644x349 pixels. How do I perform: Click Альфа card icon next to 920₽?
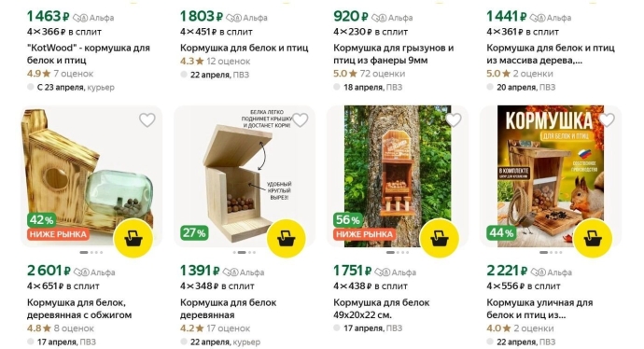[379, 18]
